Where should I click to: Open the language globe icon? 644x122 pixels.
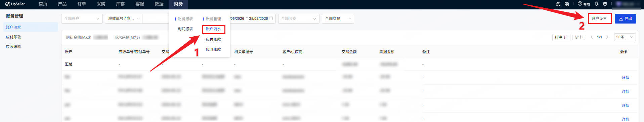pyautogui.click(x=558, y=4)
